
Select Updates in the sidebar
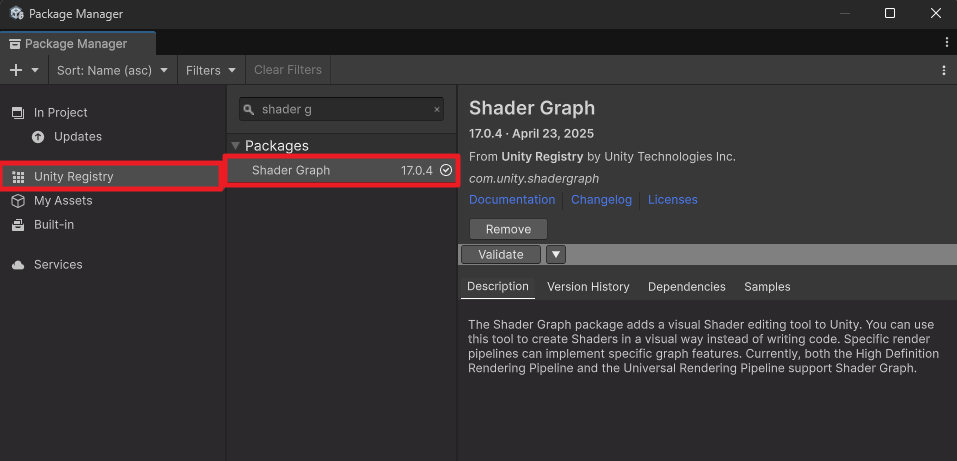(78, 137)
